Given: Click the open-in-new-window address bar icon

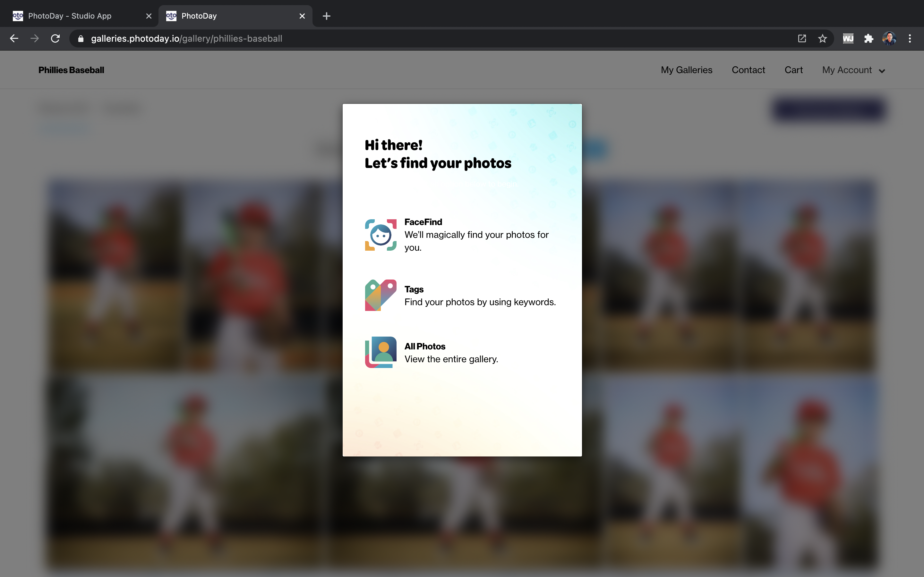Looking at the screenshot, I should pos(802,38).
